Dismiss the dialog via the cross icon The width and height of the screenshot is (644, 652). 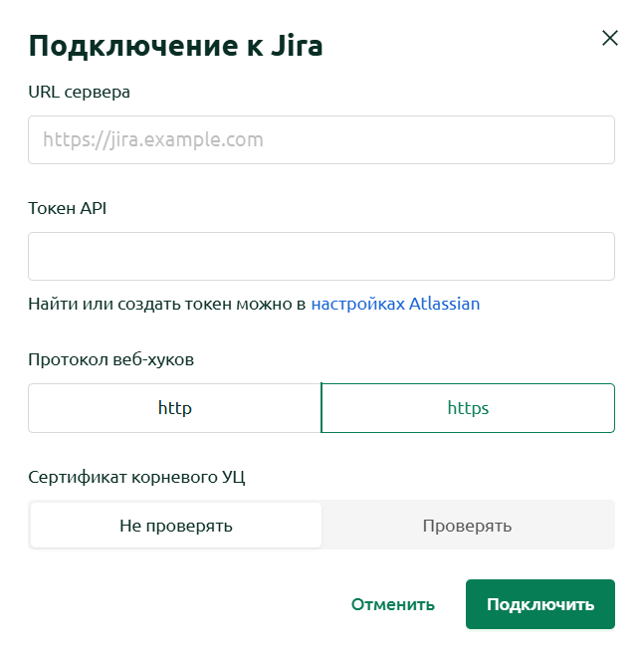pyautogui.click(x=610, y=38)
